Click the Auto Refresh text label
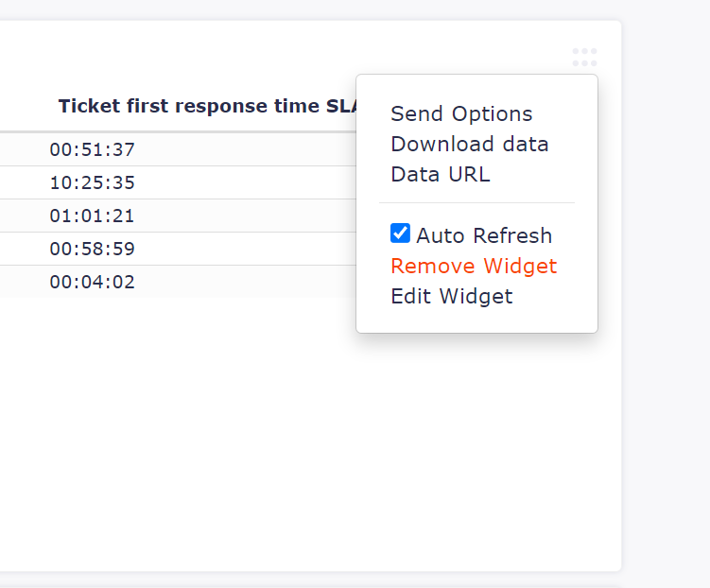 484,235
